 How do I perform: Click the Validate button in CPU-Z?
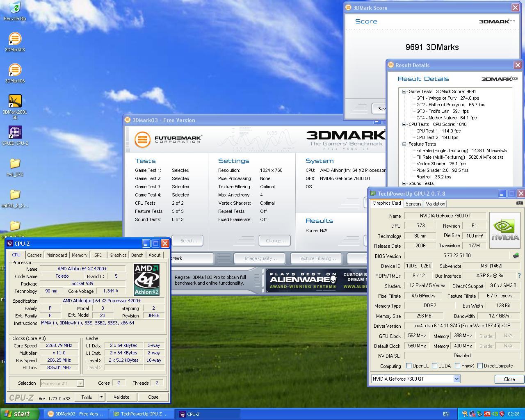click(121, 397)
